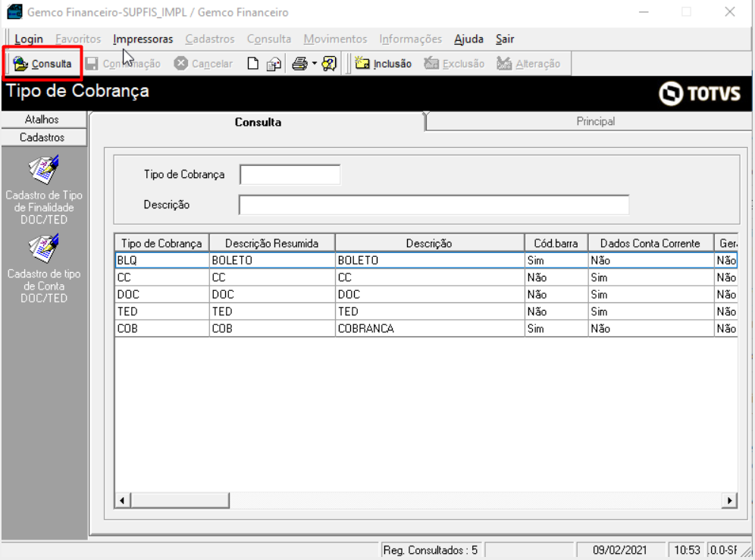The image size is (755, 560).
Task: Open the Informações menu
Action: [410, 39]
